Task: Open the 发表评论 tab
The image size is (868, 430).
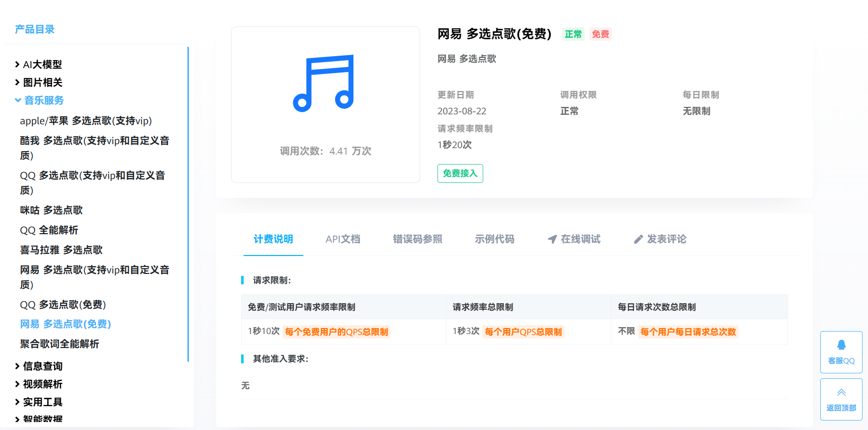Action: coord(660,239)
